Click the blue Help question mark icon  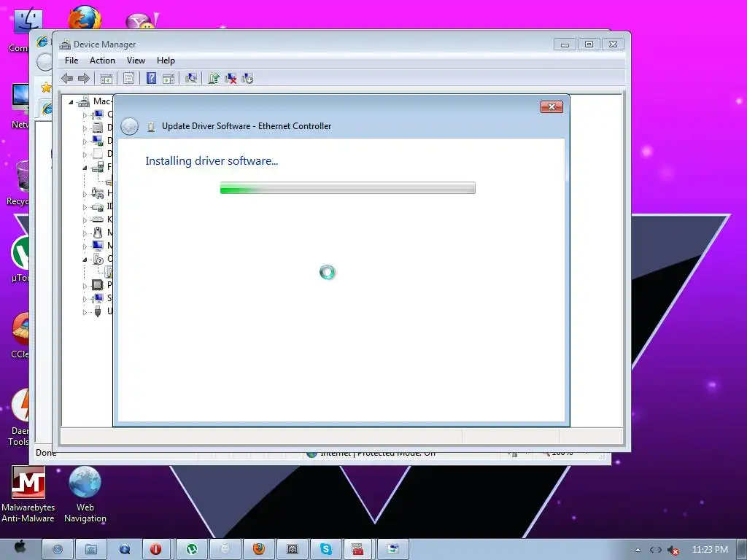click(x=151, y=79)
